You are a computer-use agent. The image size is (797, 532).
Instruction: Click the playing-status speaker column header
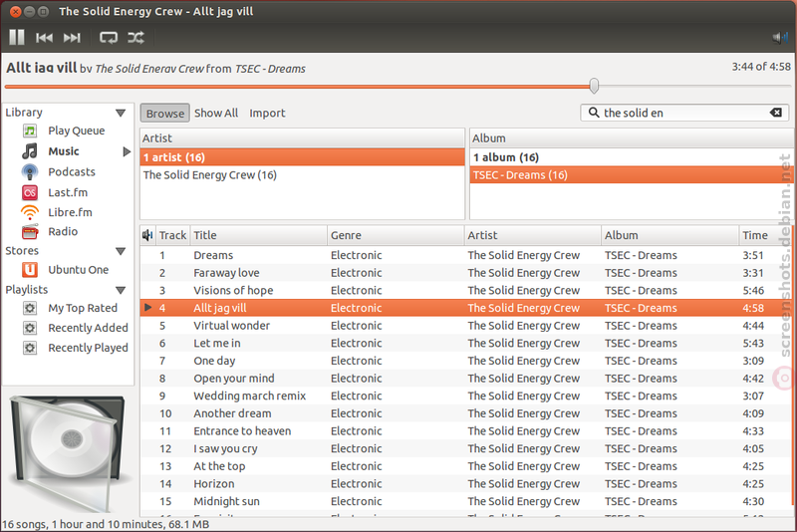[147, 235]
